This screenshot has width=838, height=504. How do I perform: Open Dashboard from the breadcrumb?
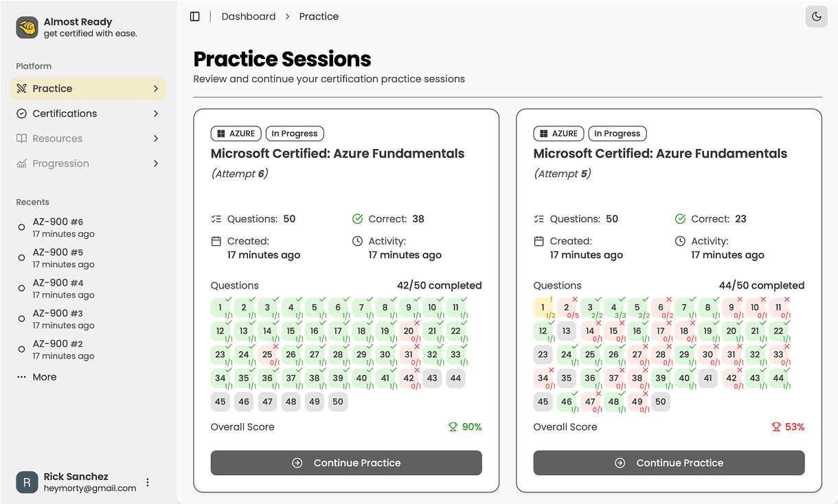[249, 16]
